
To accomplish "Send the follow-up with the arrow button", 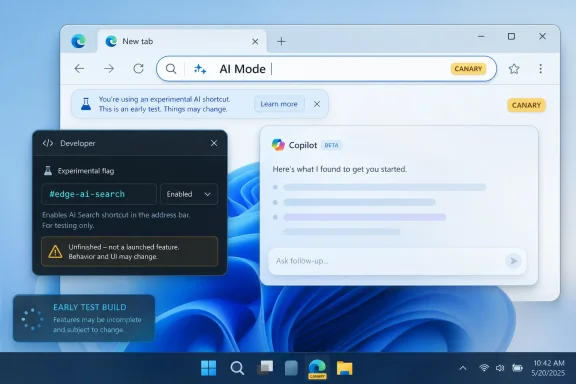I will point(513,261).
